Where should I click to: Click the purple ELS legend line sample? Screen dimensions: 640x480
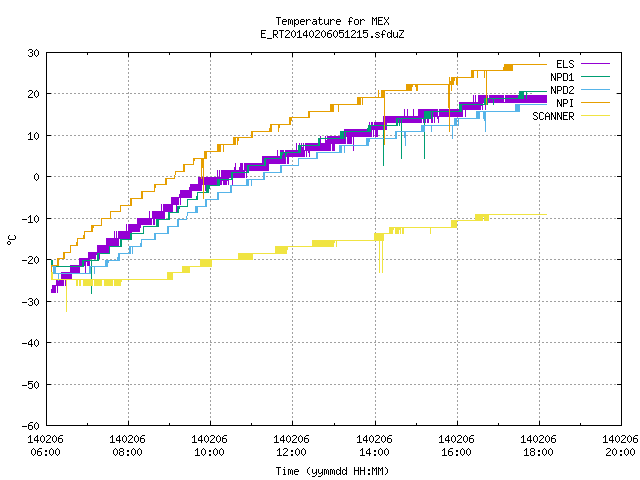click(595, 64)
